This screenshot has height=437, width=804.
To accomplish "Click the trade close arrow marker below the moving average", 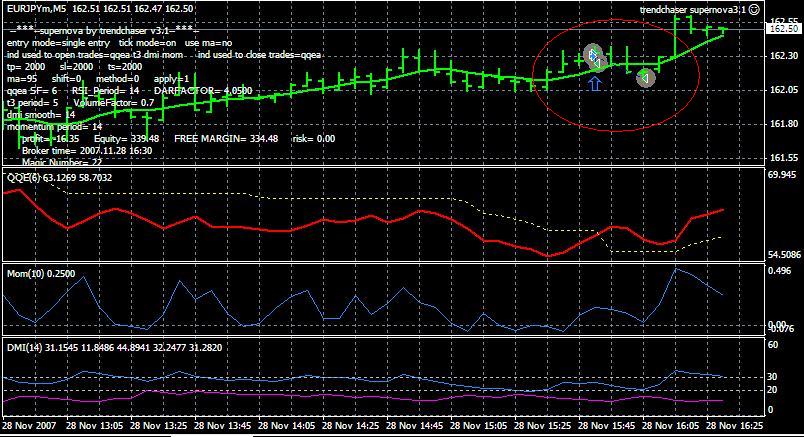I will [646, 78].
